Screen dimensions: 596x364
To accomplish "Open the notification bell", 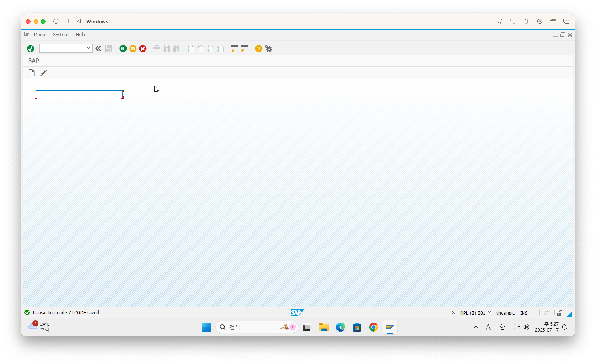I will pos(564,327).
